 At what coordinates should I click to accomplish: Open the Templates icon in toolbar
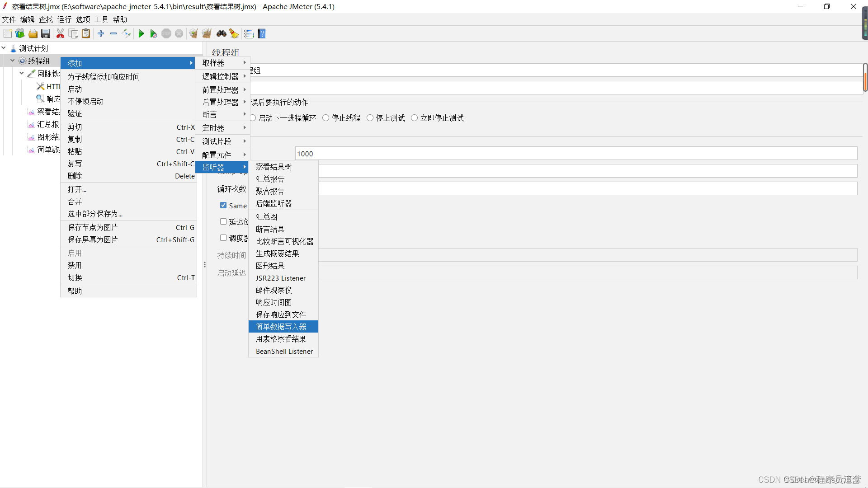(20, 34)
